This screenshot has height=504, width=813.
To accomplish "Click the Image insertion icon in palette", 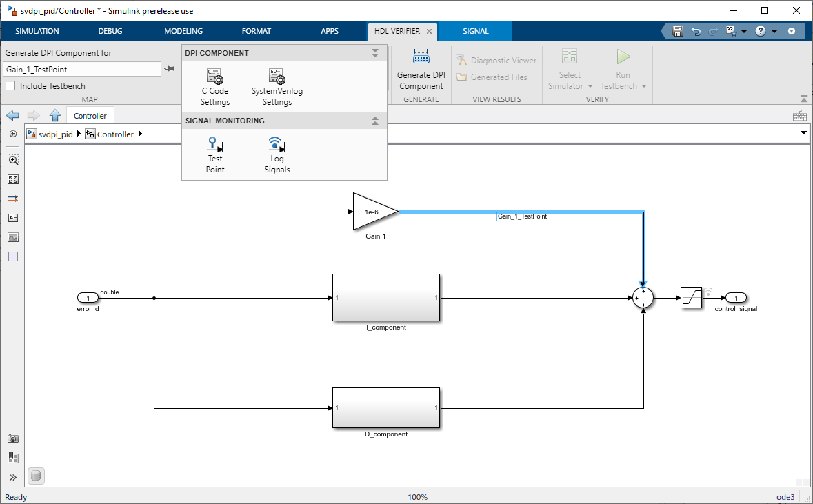I will (x=13, y=237).
